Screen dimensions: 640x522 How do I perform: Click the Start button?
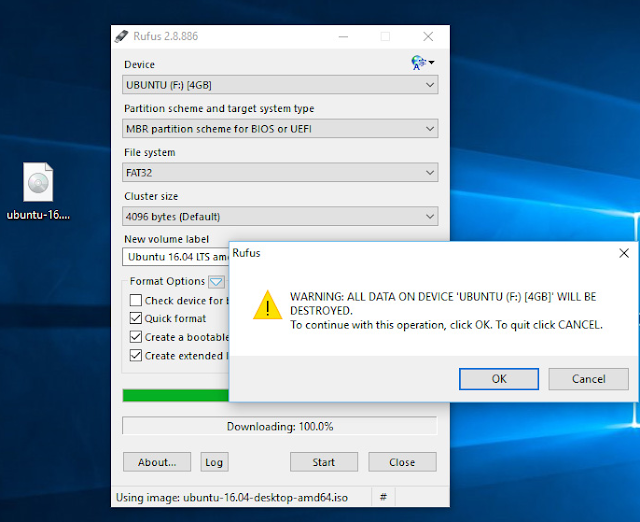click(324, 462)
